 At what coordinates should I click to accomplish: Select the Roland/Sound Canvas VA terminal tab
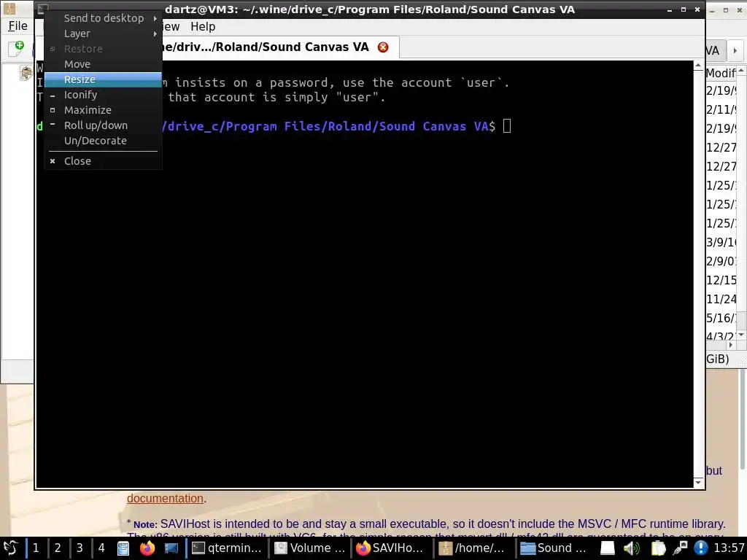[267, 47]
